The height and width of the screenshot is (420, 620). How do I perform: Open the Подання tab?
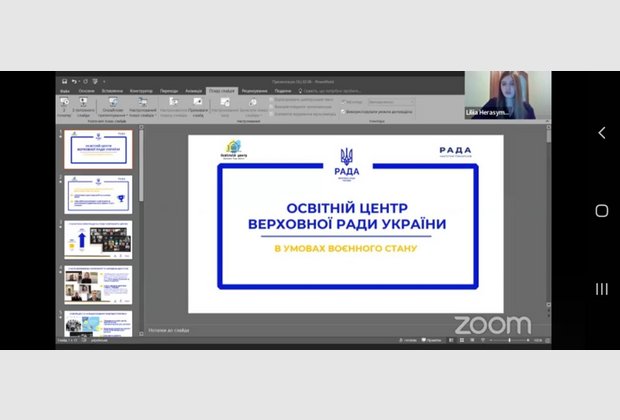coord(283,91)
